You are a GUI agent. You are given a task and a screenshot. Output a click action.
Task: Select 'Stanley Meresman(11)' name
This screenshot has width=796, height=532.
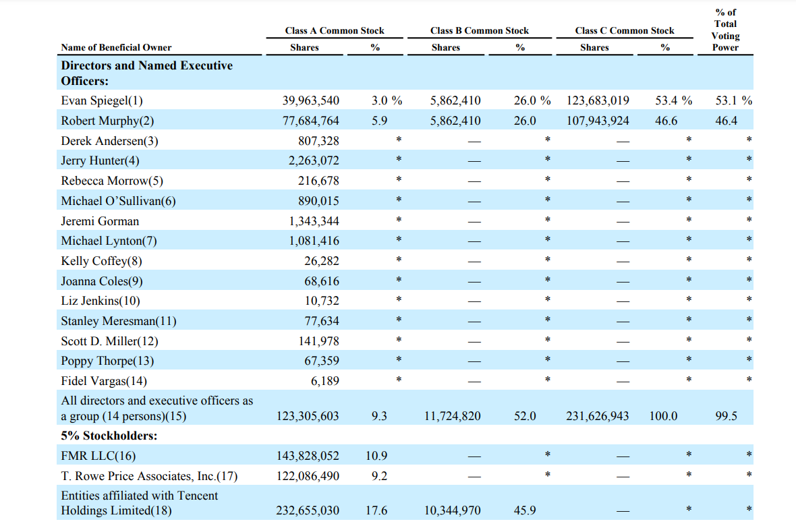(x=118, y=321)
